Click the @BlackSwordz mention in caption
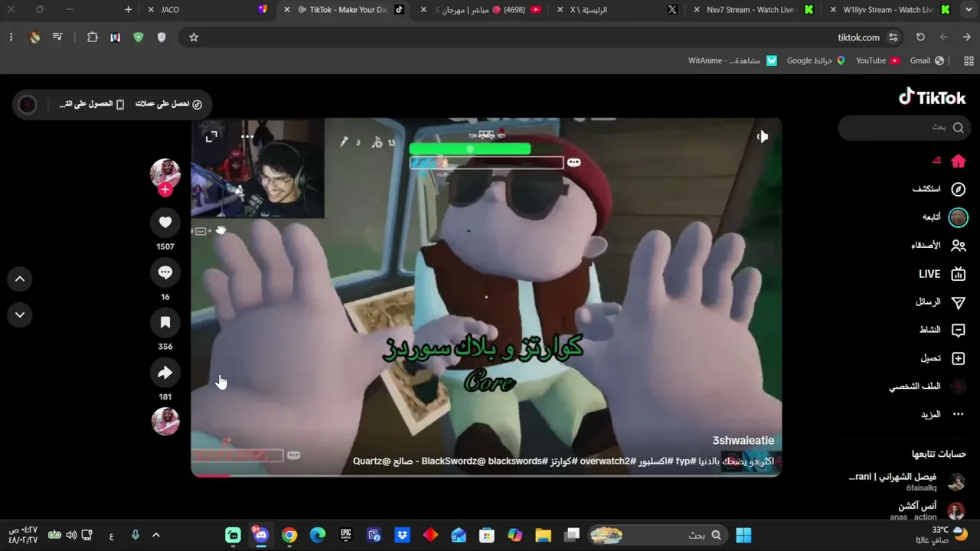The width and height of the screenshot is (980, 551). [x=453, y=461]
